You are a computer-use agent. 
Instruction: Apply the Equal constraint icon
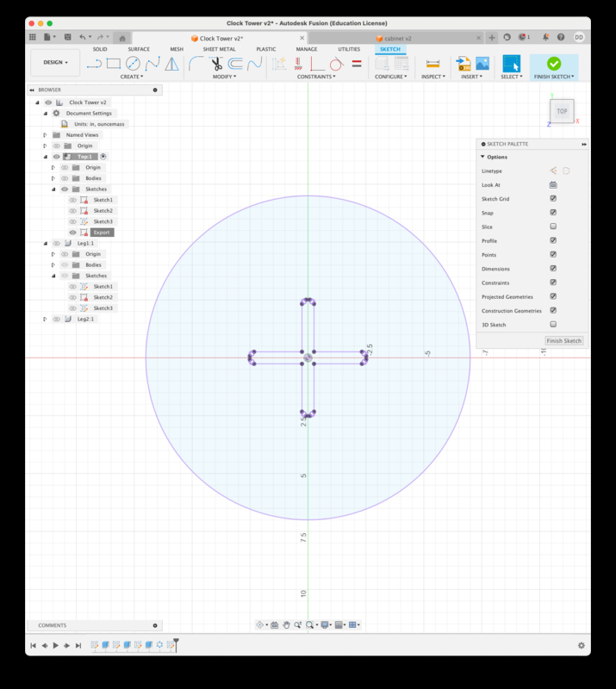click(357, 64)
